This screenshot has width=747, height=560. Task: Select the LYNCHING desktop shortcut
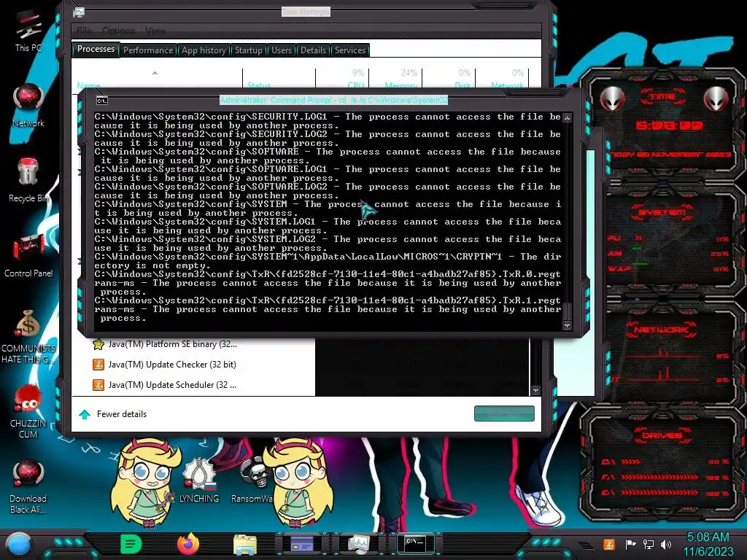pyautogui.click(x=199, y=480)
